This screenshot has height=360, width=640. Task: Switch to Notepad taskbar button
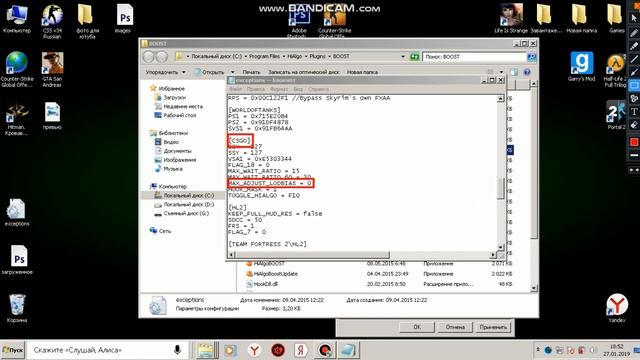click(348, 350)
